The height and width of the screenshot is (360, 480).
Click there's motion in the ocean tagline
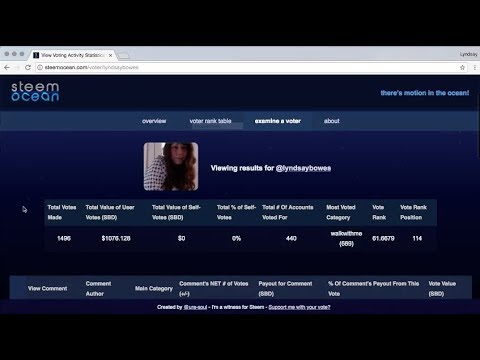click(x=425, y=93)
